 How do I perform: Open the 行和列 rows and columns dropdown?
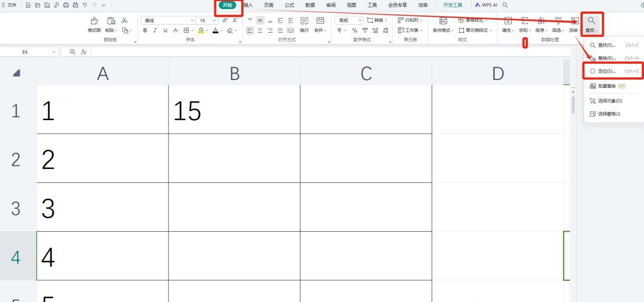pyautogui.click(x=410, y=21)
